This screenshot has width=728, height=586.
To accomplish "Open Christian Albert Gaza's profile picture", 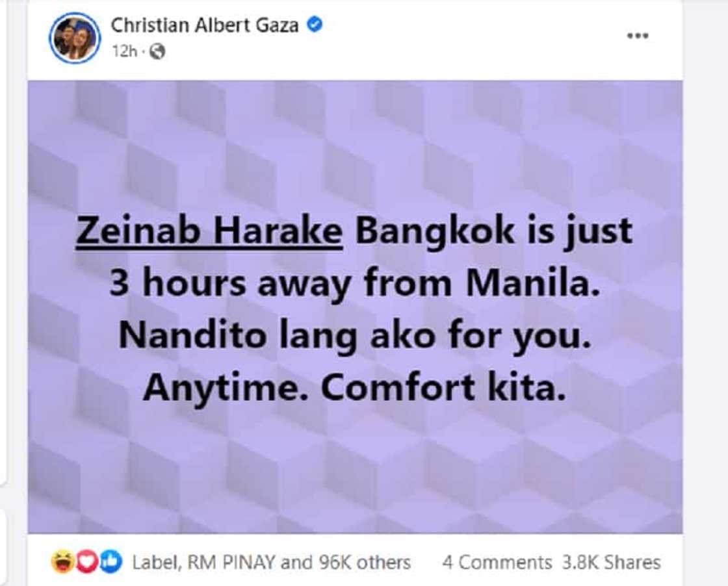I will point(73,36).
